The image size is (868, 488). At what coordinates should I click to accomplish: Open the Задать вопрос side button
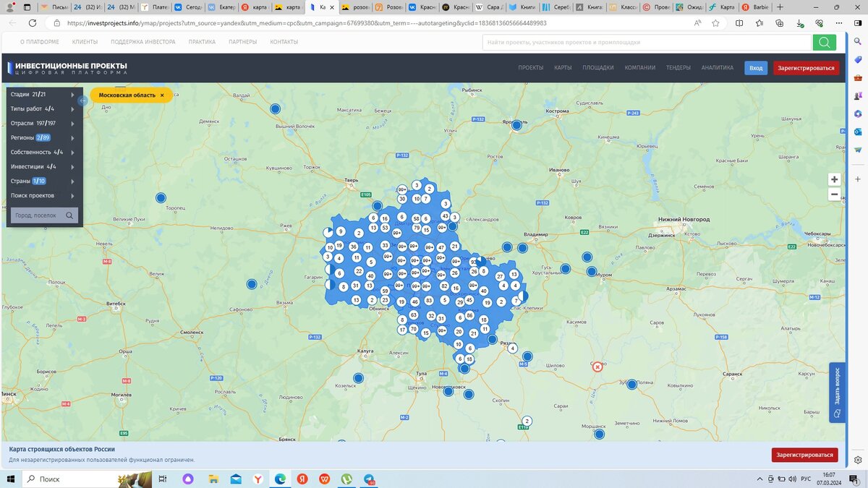837,393
